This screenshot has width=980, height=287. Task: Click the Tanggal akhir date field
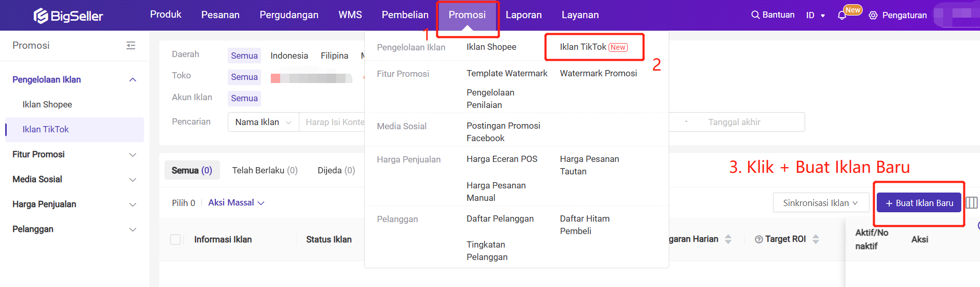coord(734,122)
